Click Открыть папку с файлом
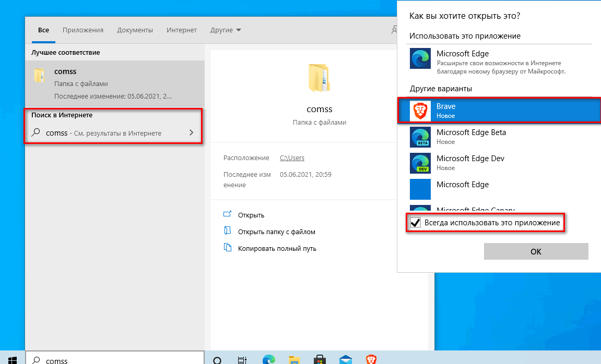The image size is (601, 364). coord(276,232)
